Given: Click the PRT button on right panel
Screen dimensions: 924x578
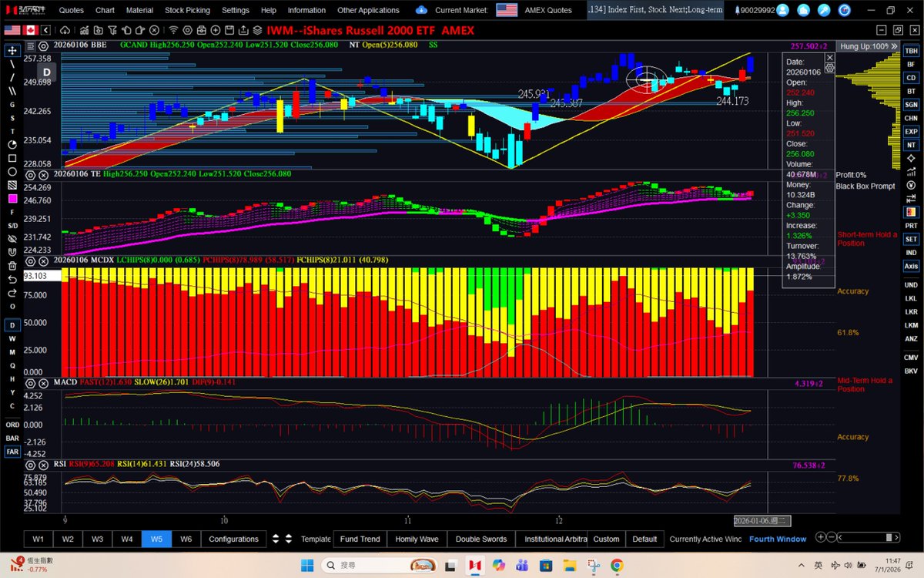Looking at the screenshot, I should coord(911,226).
